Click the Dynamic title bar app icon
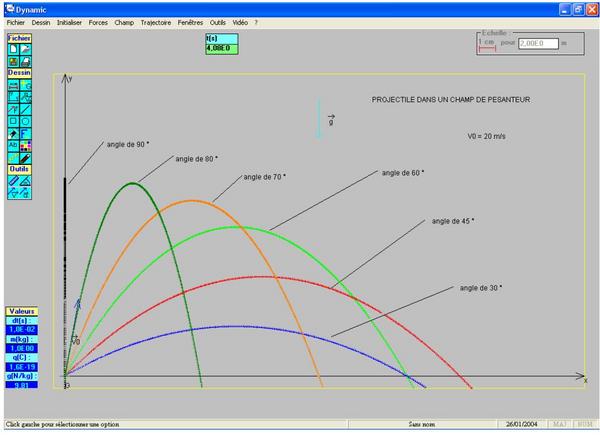The width and height of the screenshot is (600, 438). coord(10,9)
